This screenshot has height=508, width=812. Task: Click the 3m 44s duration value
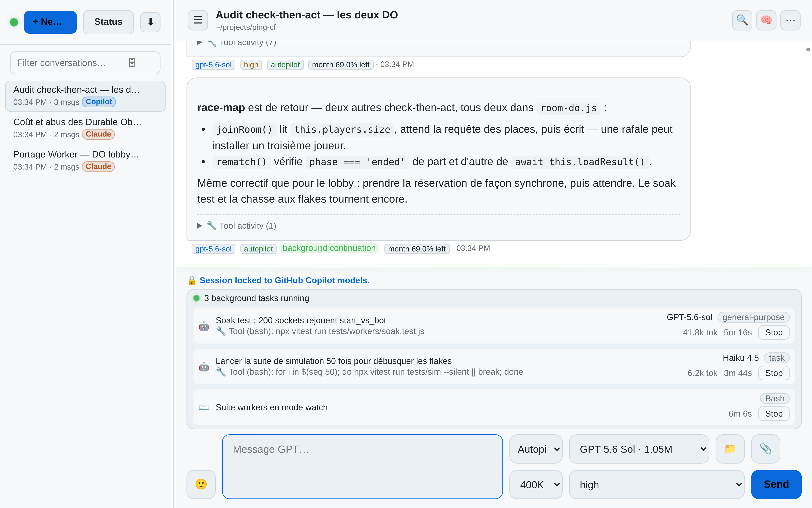738,373
